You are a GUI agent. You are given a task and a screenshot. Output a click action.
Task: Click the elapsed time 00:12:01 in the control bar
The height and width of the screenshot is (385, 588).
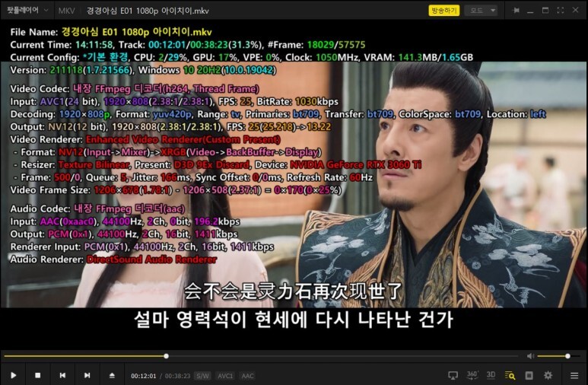143,376
